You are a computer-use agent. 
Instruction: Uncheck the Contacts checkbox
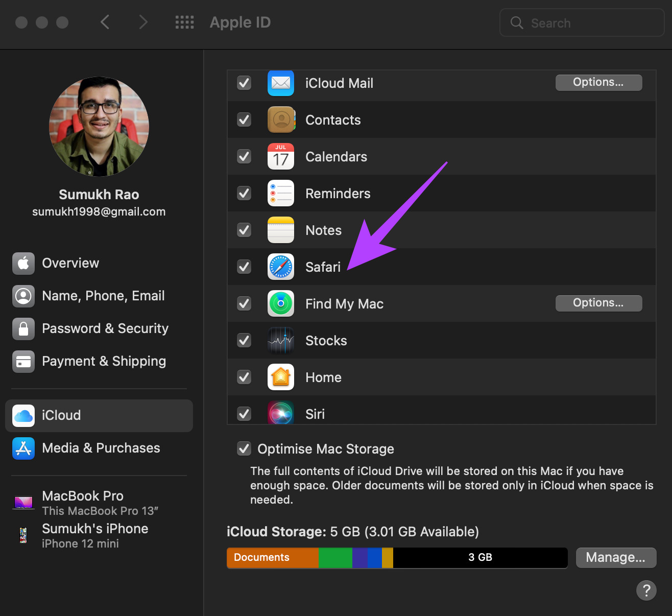(244, 120)
